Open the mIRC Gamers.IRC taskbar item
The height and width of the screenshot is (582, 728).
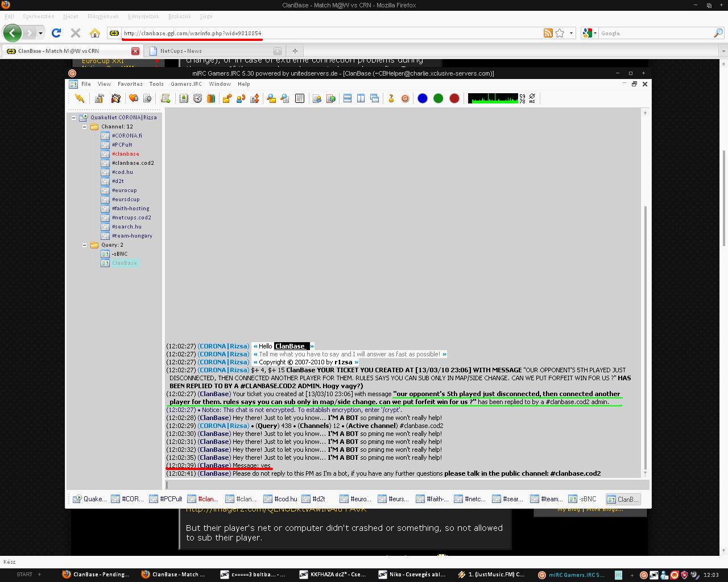pos(572,575)
